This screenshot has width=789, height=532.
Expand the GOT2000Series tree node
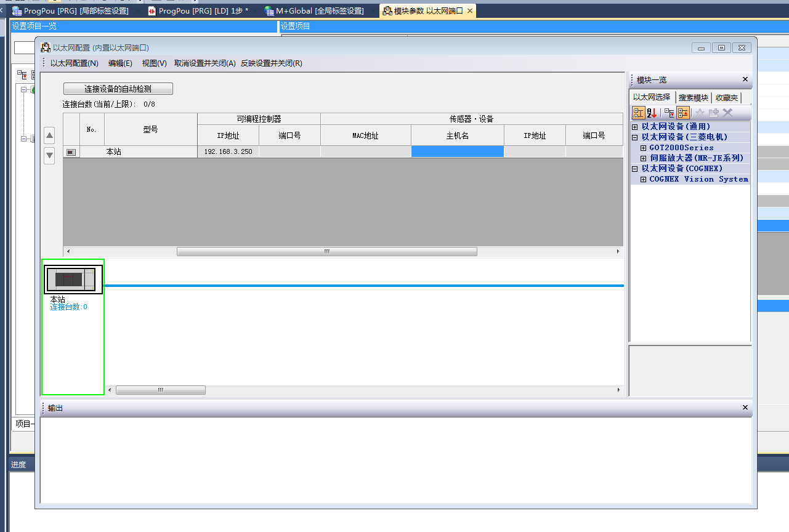pyautogui.click(x=644, y=148)
